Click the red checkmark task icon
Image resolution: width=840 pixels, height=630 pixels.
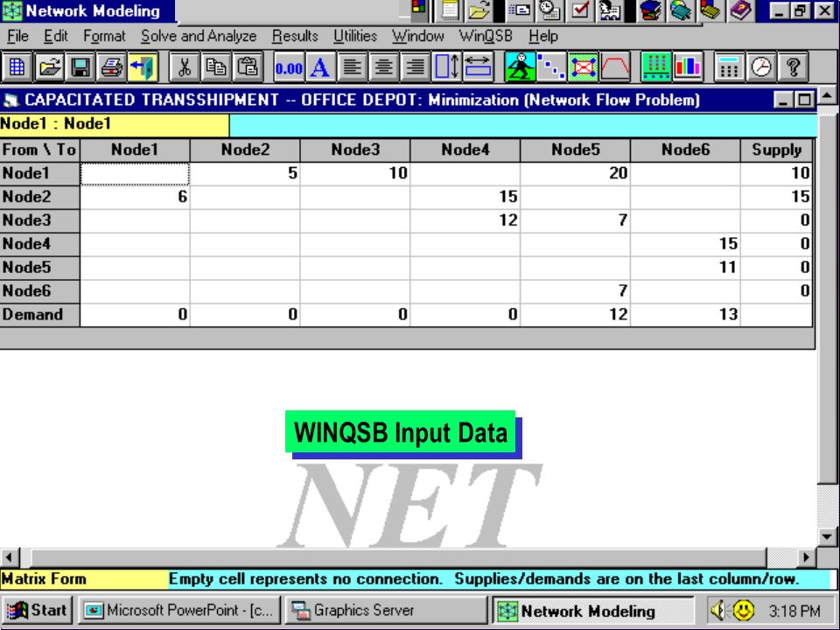580,10
